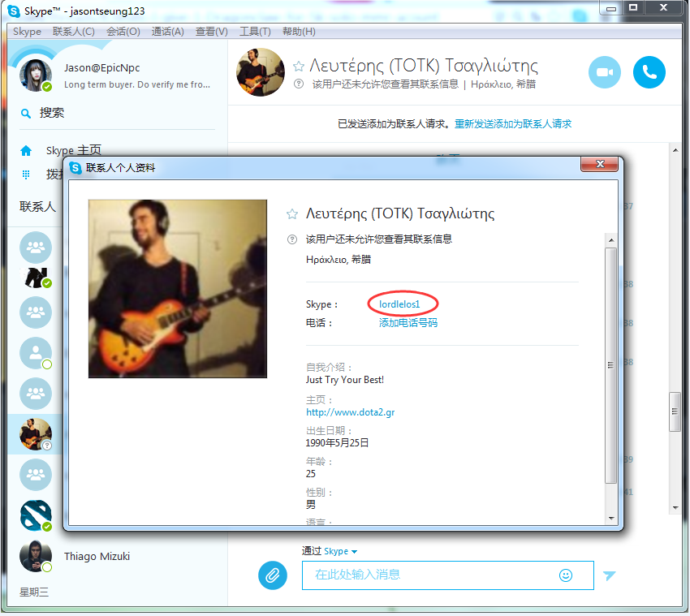Screen dimensions: 690x616
Task: Open the 联系人(C) menu
Action: click(74, 32)
